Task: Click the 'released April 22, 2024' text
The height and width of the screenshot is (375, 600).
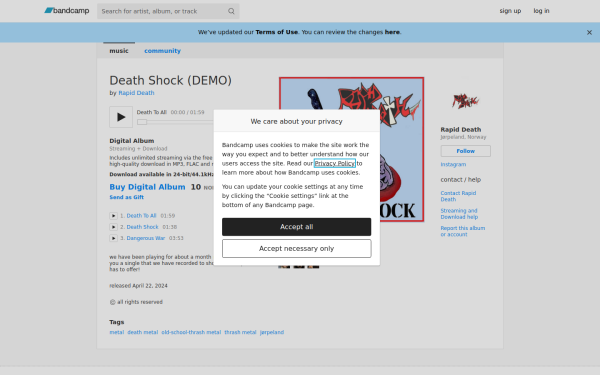Action: coord(139,285)
